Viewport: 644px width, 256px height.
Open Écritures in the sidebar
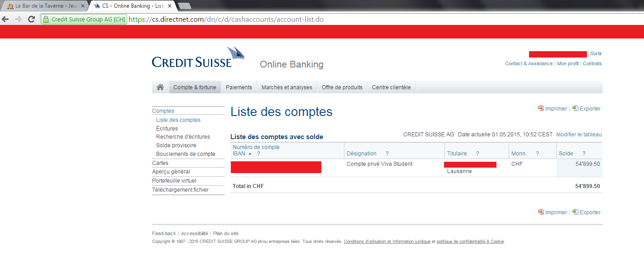(x=167, y=129)
